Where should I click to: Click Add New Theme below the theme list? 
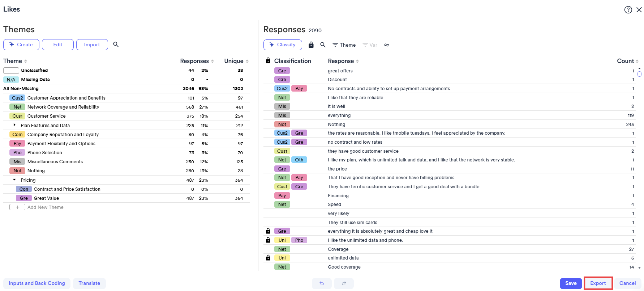click(x=17, y=207)
